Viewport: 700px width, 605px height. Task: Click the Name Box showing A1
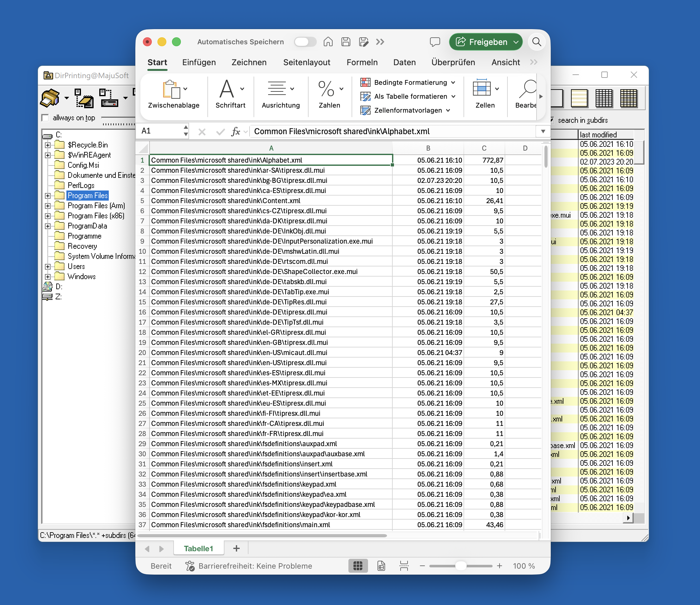[162, 131]
